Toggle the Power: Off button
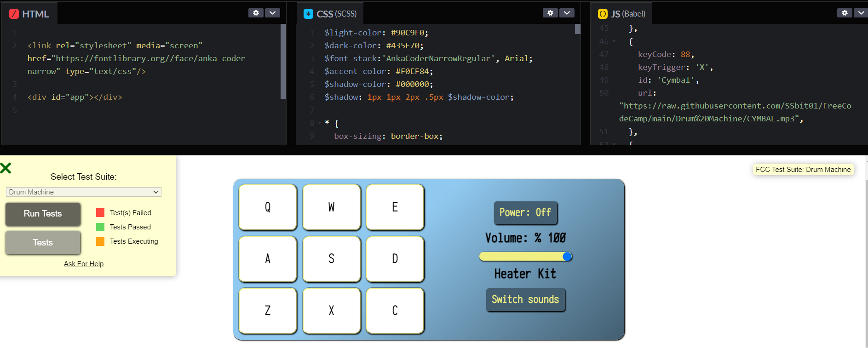 [525, 213]
